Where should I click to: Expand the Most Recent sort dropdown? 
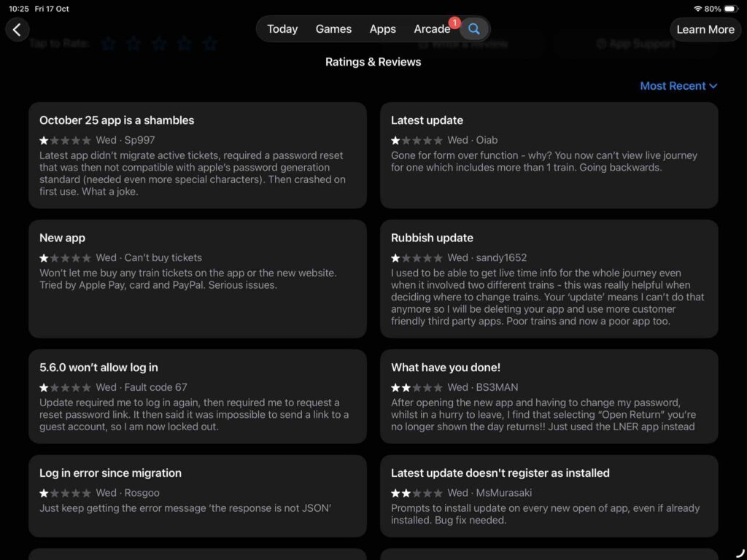pyautogui.click(x=678, y=86)
